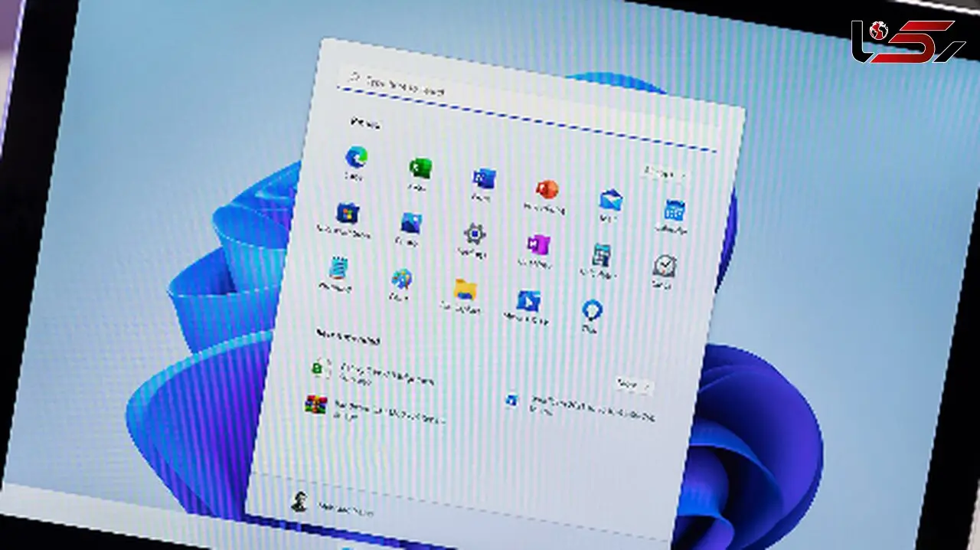This screenshot has height=550, width=980.
Task: Open Microsoft Edge from pinned apps
Action: click(356, 158)
